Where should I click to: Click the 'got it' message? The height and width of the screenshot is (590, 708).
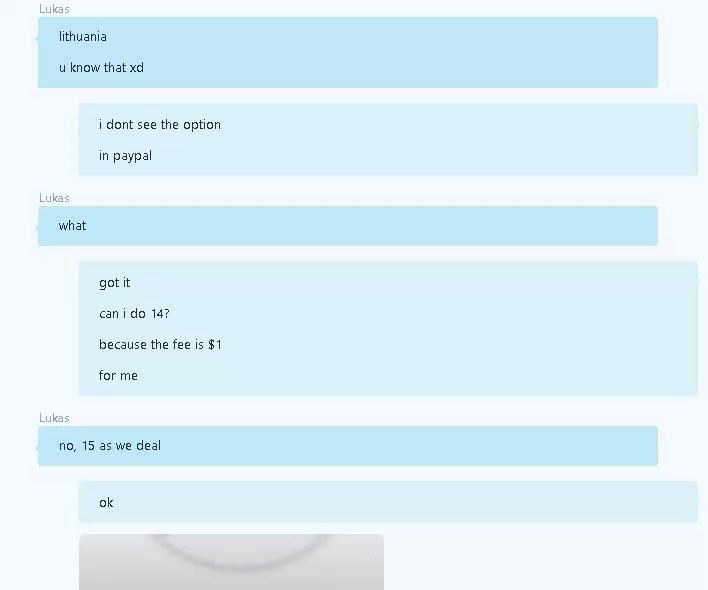[x=114, y=283]
